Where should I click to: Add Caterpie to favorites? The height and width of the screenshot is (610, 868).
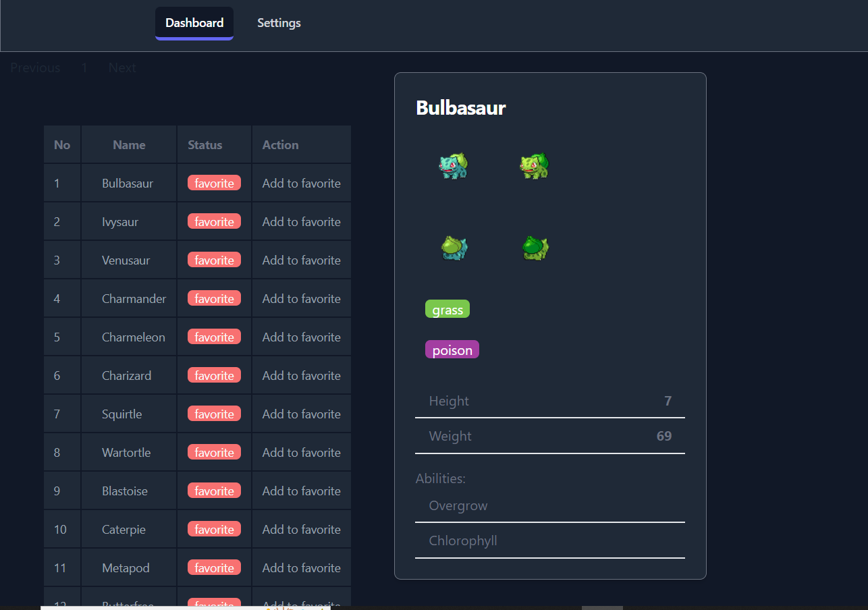tap(301, 529)
